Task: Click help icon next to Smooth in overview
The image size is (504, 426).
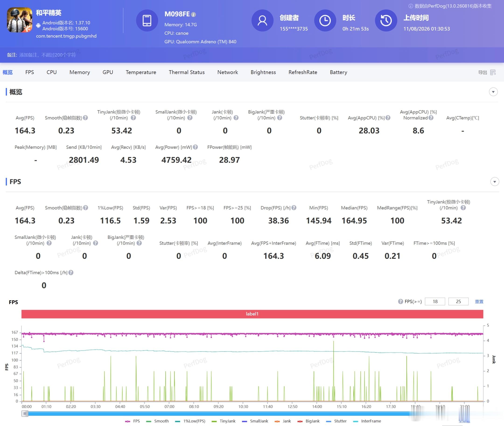Action: point(85,118)
